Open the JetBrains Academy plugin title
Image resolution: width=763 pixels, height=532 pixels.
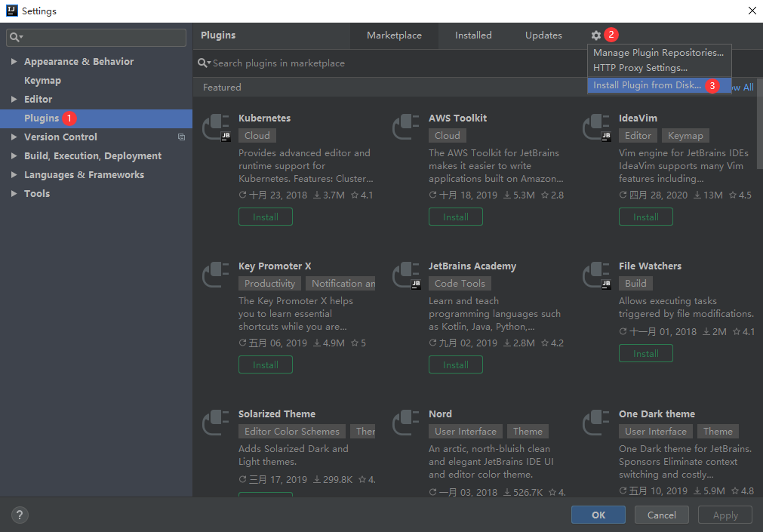pyautogui.click(x=472, y=266)
